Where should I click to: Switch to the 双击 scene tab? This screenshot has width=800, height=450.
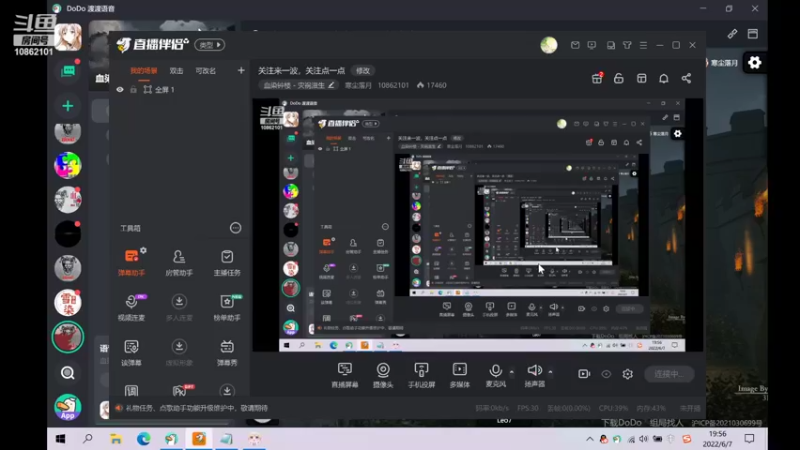176,71
